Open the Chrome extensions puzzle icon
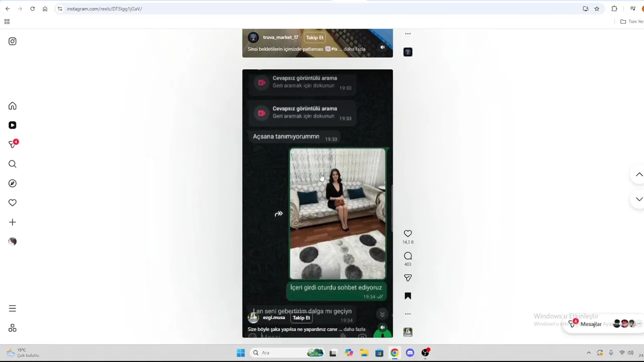Image resolution: width=644 pixels, height=362 pixels. point(614,9)
